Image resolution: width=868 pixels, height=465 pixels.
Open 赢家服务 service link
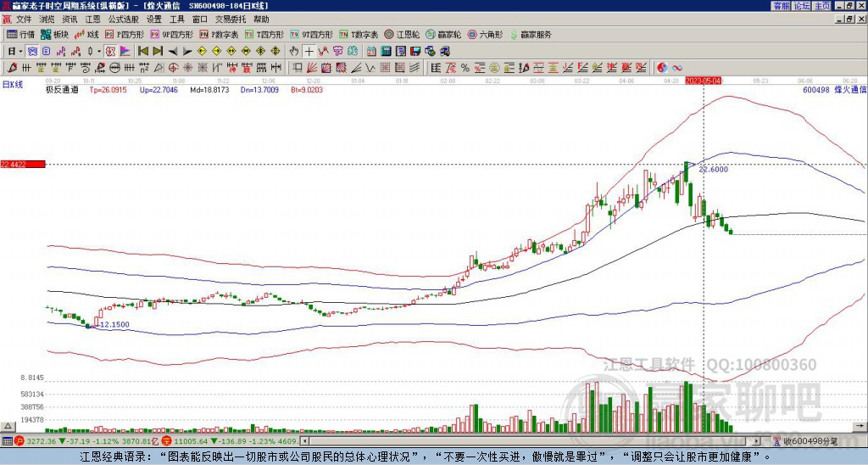click(x=531, y=34)
